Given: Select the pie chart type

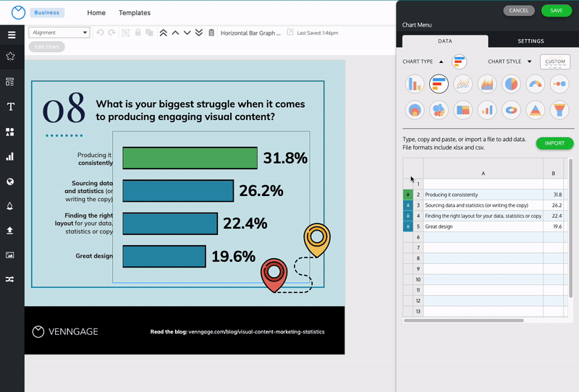Looking at the screenshot, I should coord(512,84).
